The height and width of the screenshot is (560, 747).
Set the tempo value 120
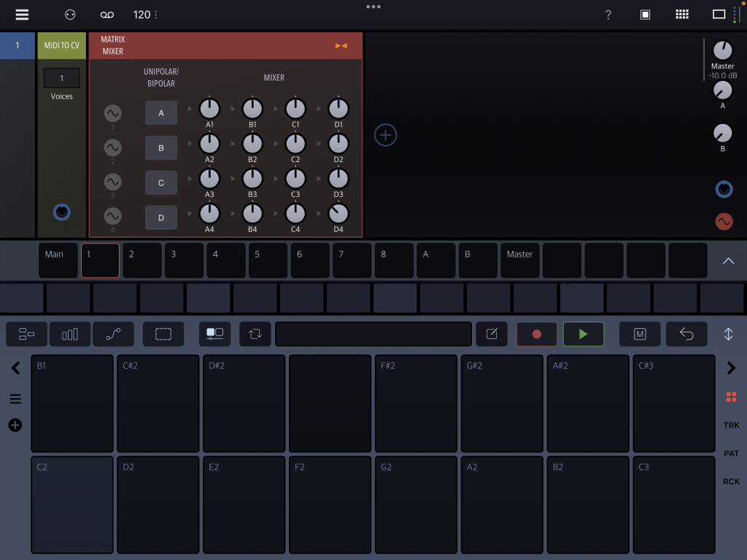click(142, 15)
